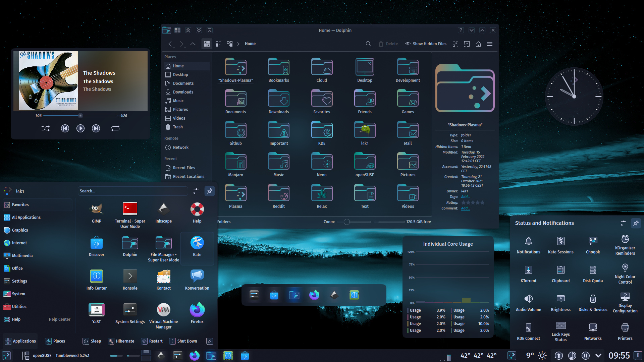Select Network under Remote in Dolphin
This screenshot has height=362, width=644.
tap(181, 147)
